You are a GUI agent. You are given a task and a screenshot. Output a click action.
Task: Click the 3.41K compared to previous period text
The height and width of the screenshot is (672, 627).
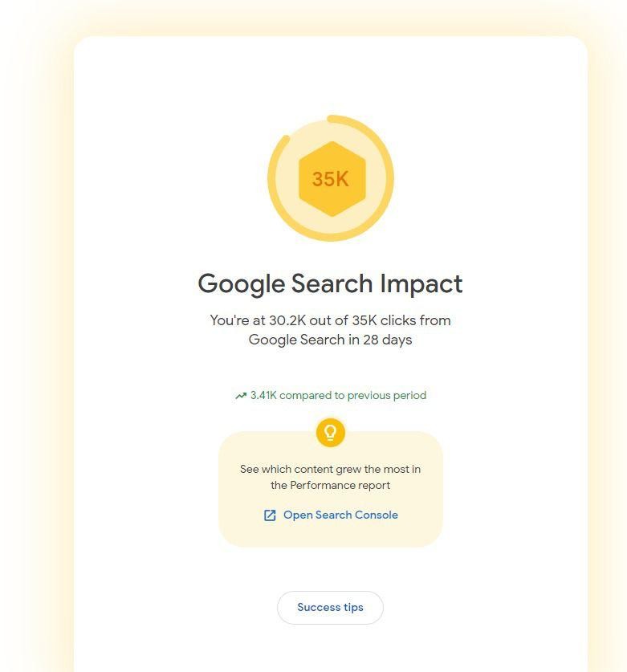tap(338, 395)
